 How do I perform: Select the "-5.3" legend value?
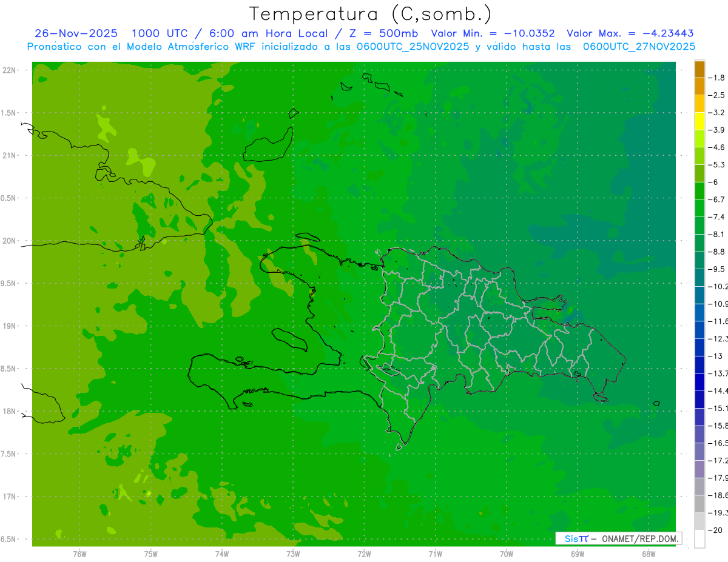(x=716, y=164)
